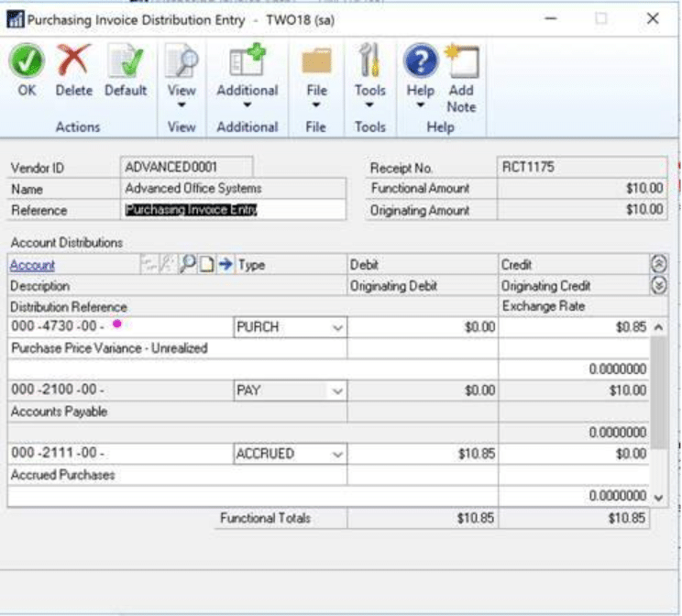The width and height of the screenshot is (682, 616).
Task: Click the Reference text field
Action: (234, 210)
